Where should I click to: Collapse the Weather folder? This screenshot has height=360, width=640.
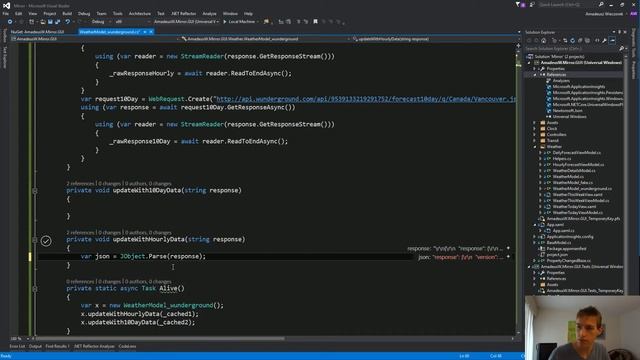535,147
